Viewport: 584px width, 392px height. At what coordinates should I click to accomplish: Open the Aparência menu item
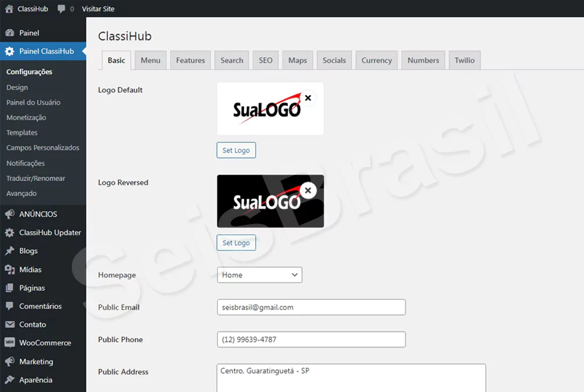click(x=36, y=380)
